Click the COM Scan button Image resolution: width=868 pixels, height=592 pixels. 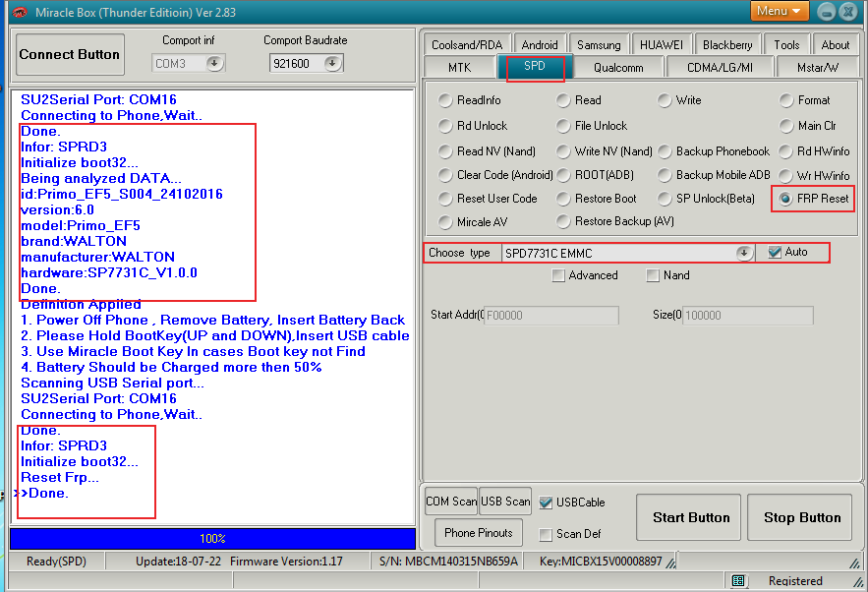451,502
